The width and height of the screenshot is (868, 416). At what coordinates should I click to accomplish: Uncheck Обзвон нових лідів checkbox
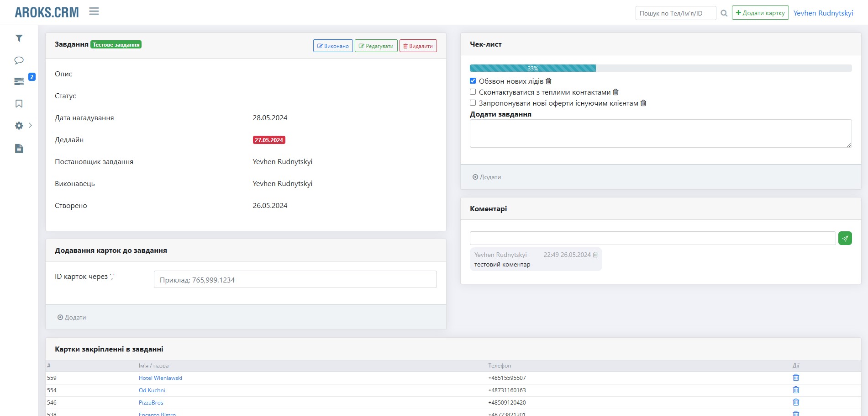coord(473,81)
